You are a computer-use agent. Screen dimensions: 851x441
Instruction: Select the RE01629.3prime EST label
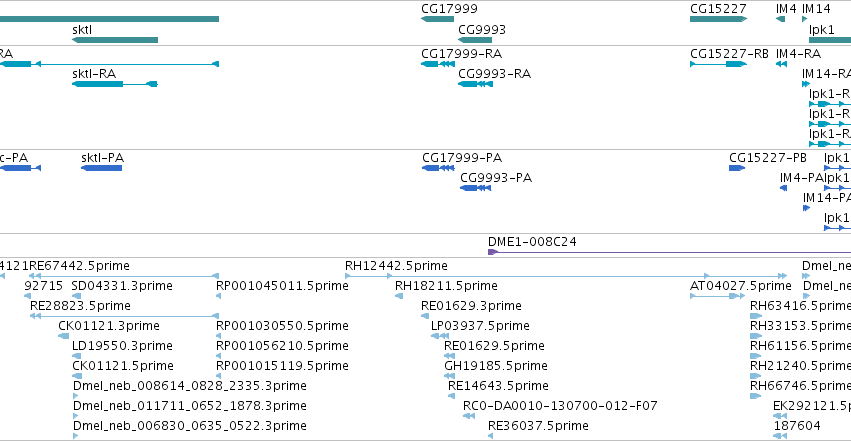tap(472, 306)
